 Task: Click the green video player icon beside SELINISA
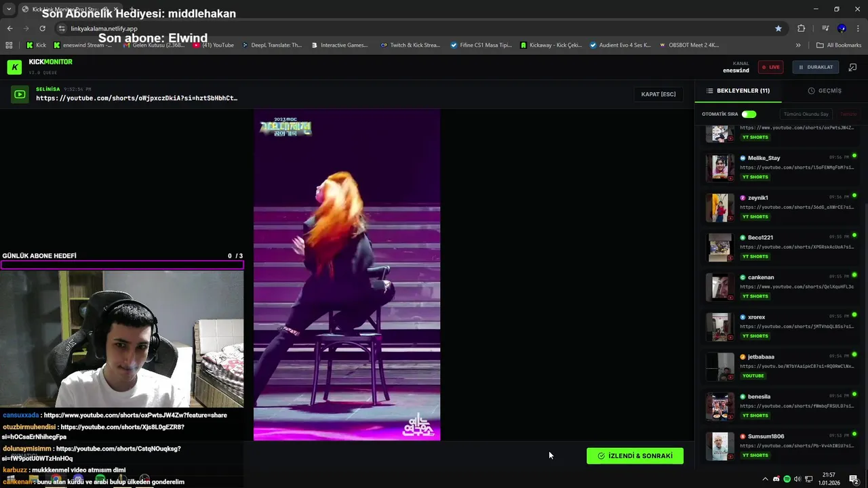[19, 94]
